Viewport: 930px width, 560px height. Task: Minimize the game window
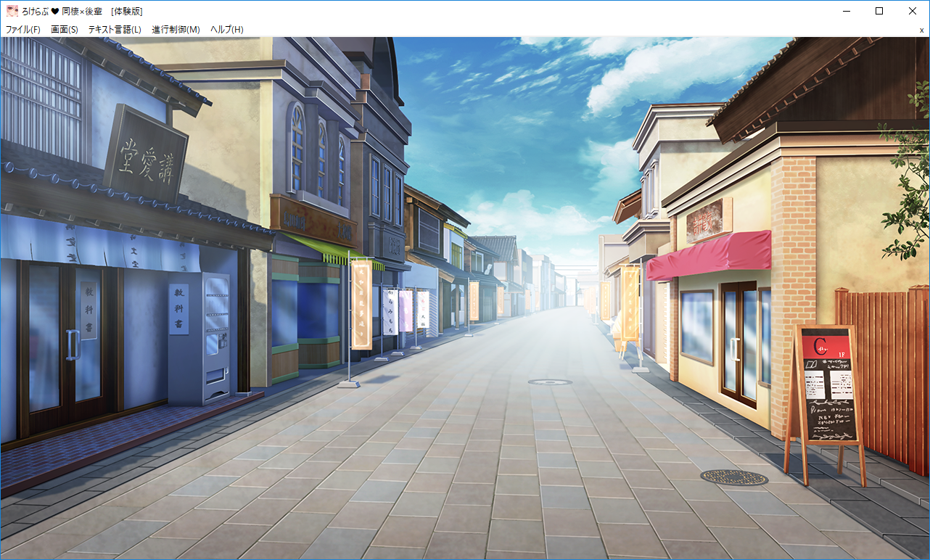pyautogui.click(x=846, y=11)
